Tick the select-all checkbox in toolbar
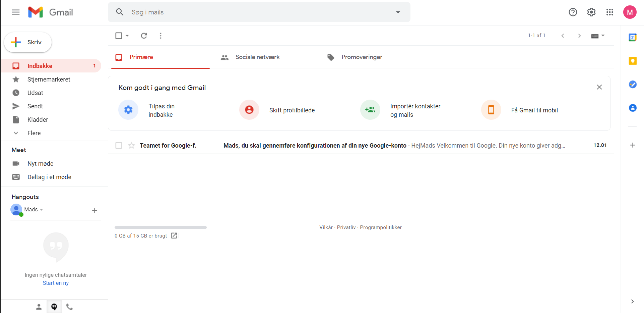 point(119,36)
